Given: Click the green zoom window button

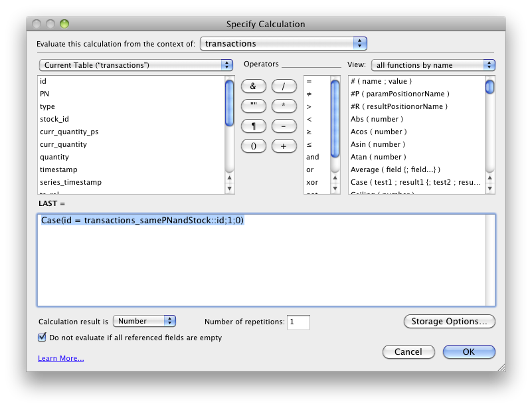Looking at the screenshot, I should pos(64,24).
